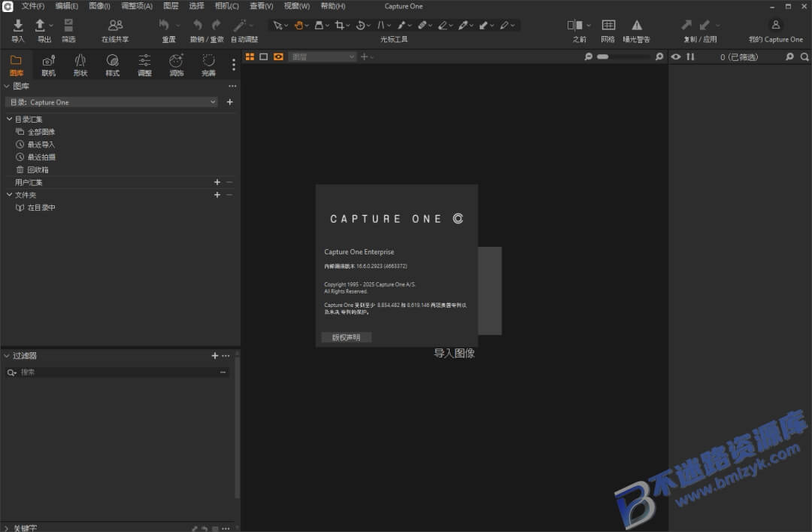Add a 用户汇集 user collection

click(217, 182)
